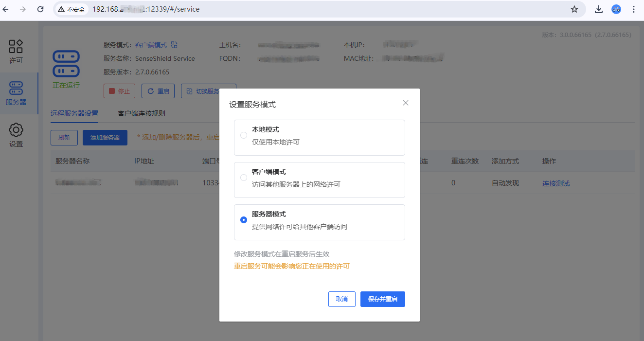644x341 pixels.
Task: Switch to the 客户端连接规则 tab
Action: tap(142, 113)
